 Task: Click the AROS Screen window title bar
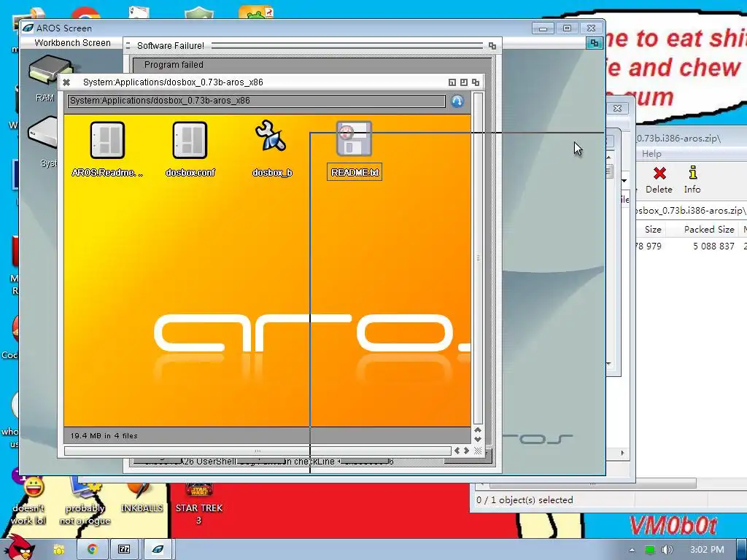(276, 28)
